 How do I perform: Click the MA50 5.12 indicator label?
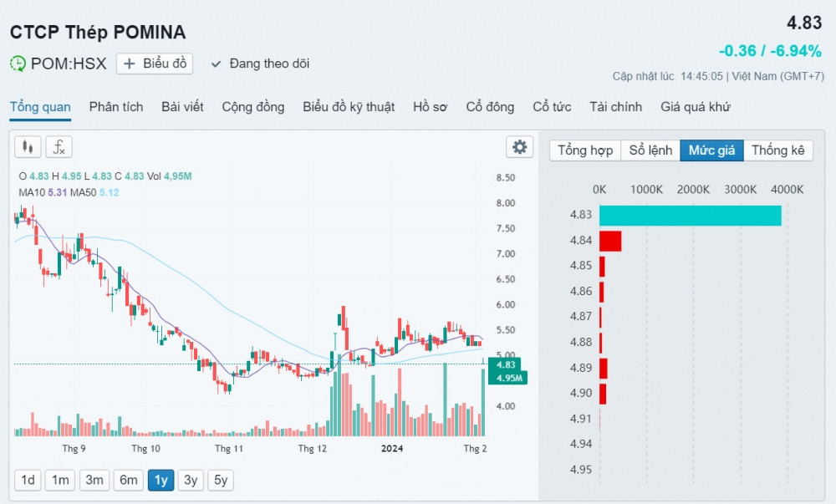point(94,192)
